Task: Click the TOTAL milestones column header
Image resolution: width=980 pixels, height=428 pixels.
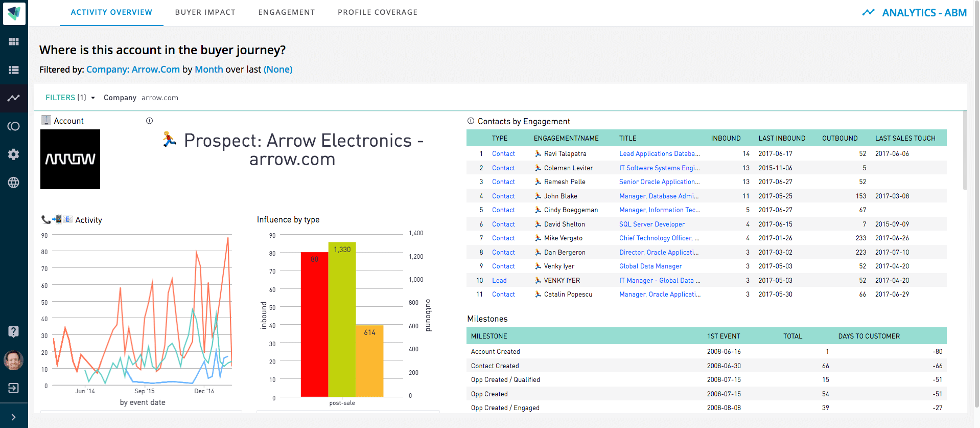Action: 792,336
